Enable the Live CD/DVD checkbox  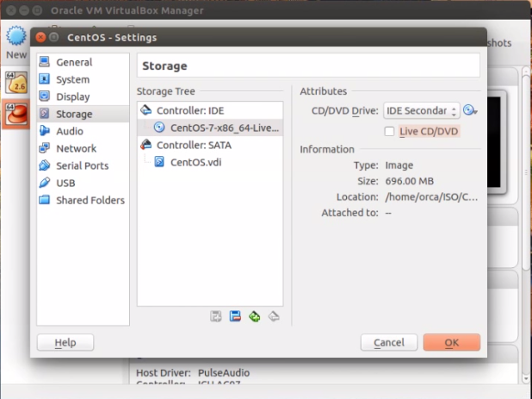point(389,131)
